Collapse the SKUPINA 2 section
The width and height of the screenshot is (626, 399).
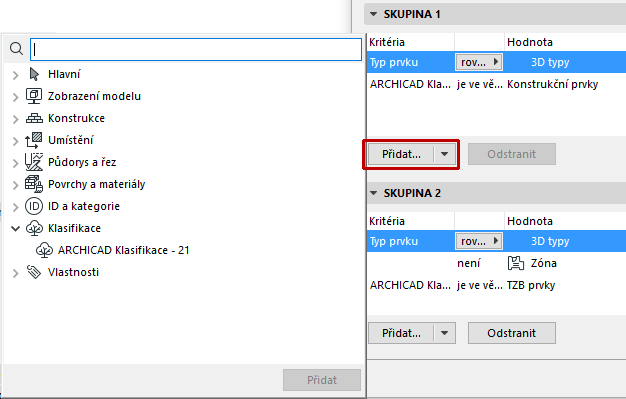click(x=373, y=193)
